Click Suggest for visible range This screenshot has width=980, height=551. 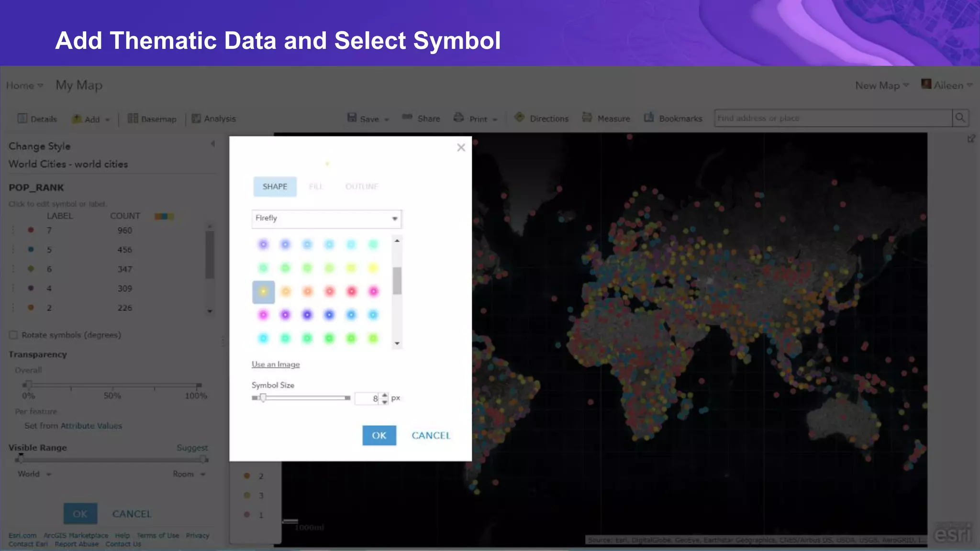192,448
